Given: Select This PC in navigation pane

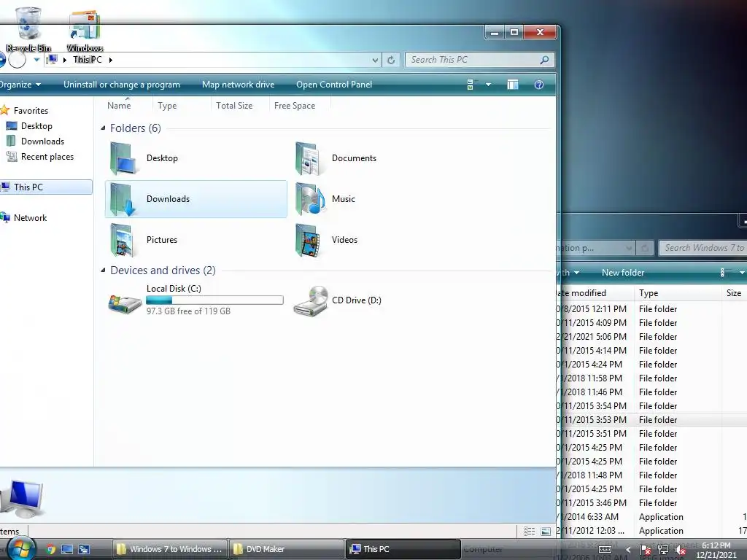Looking at the screenshot, I should 46,187.
